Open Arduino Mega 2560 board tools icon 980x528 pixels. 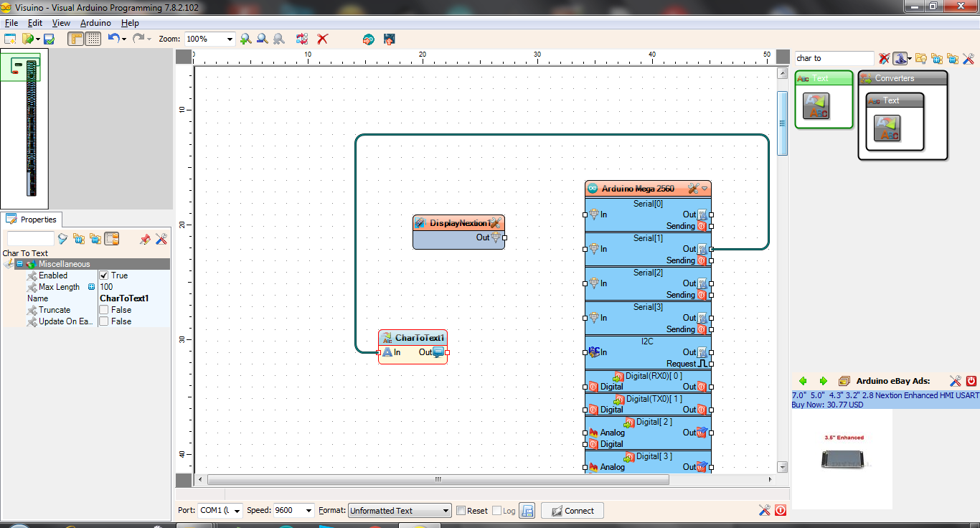click(693, 189)
